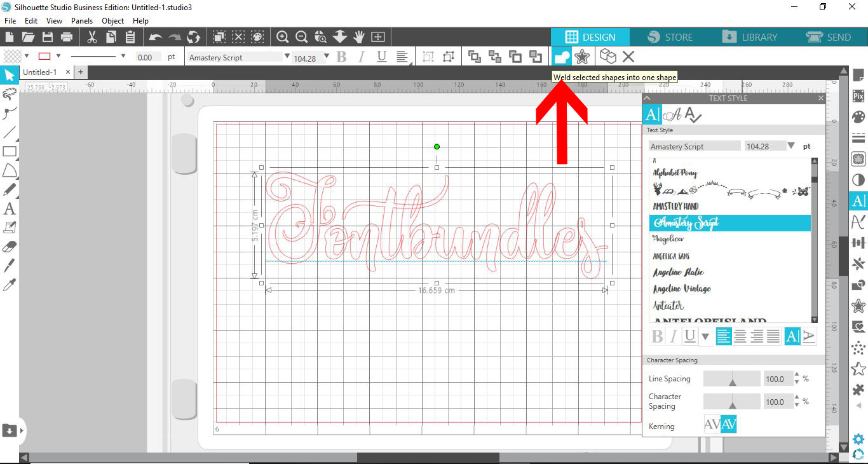
Task: Click the line thickness input field
Action: tap(148, 57)
